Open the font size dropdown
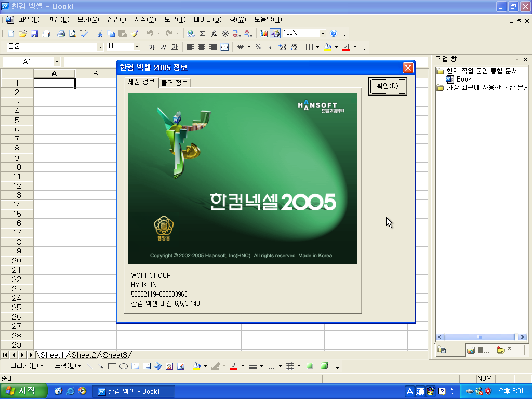Viewport: 532px width, 399px height. click(137, 47)
